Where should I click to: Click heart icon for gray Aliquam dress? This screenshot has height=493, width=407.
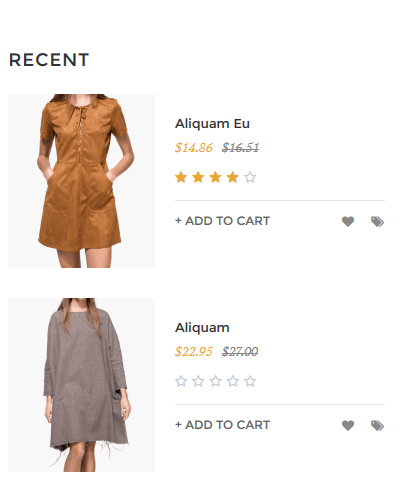348,425
